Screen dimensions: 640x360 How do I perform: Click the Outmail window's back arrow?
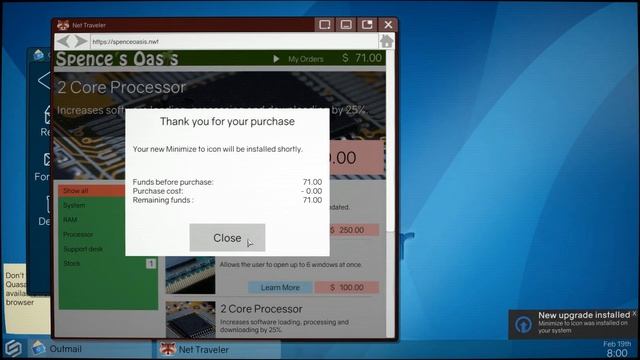point(44,80)
